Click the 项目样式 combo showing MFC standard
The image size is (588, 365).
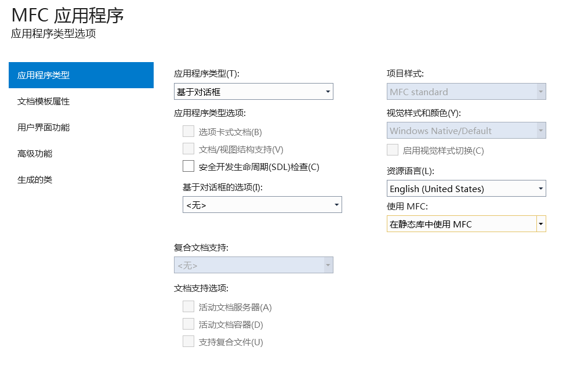point(466,91)
